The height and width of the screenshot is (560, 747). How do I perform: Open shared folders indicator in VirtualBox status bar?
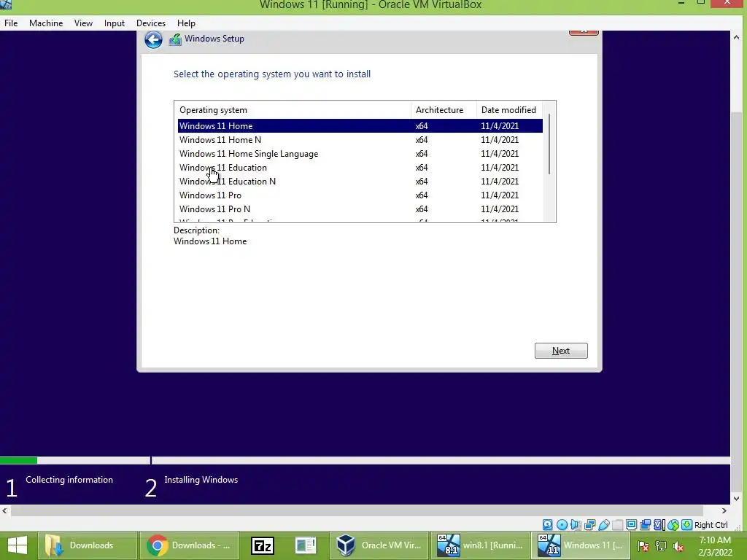[617, 525]
